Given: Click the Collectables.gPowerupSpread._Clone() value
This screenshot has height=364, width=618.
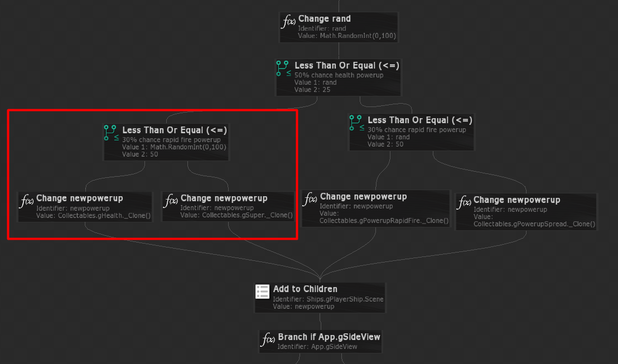Looking at the screenshot, I should coord(534,224).
